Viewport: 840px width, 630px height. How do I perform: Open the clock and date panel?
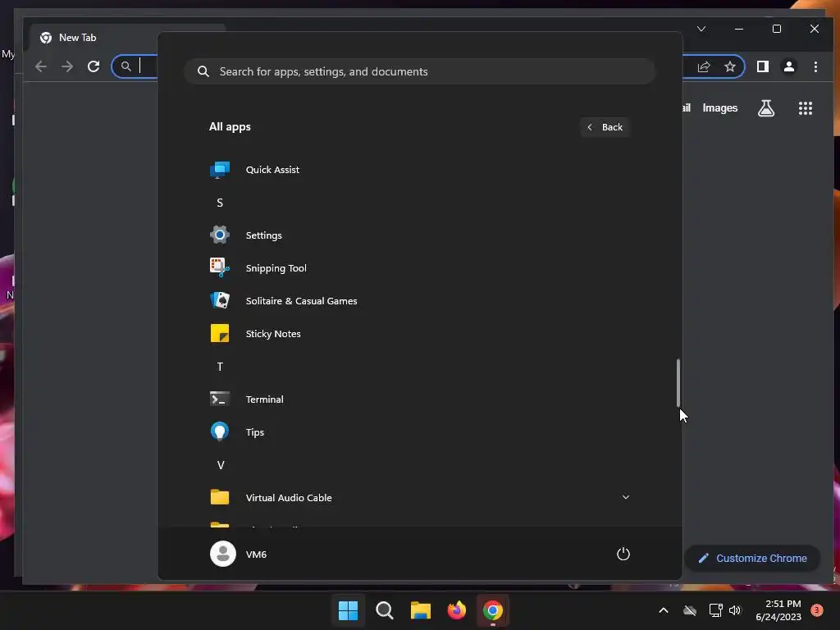(x=778, y=610)
